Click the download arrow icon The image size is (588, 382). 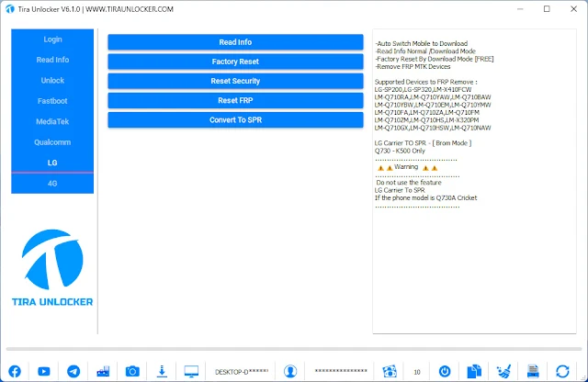click(x=162, y=372)
